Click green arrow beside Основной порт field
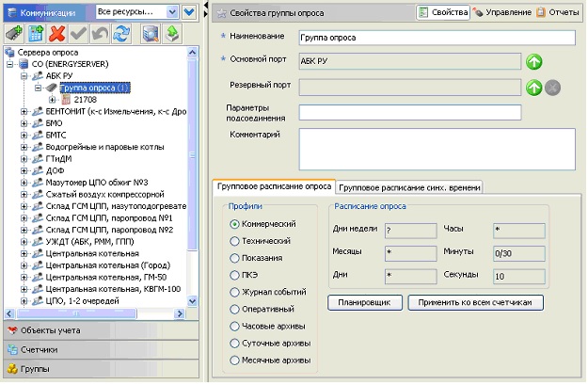Screen dimensions: 588x385 [x=533, y=62]
